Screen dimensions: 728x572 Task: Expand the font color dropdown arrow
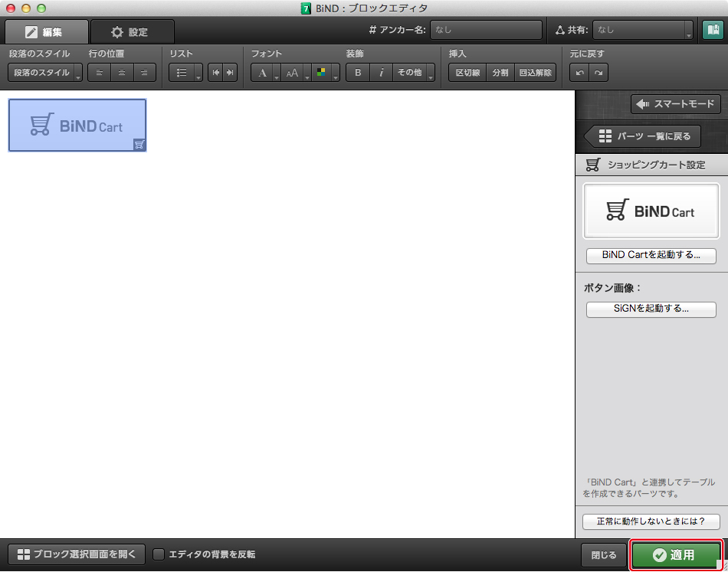[336, 73]
